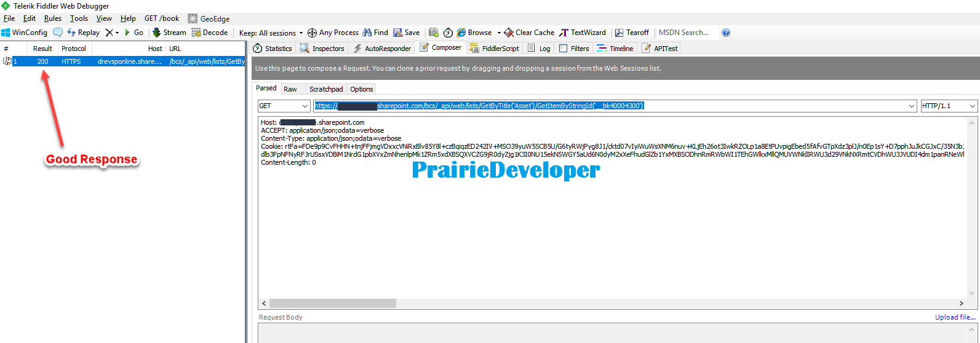This screenshot has width=980, height=343.
Task: Sort sessions by URL column header
Action: [205, 49]
